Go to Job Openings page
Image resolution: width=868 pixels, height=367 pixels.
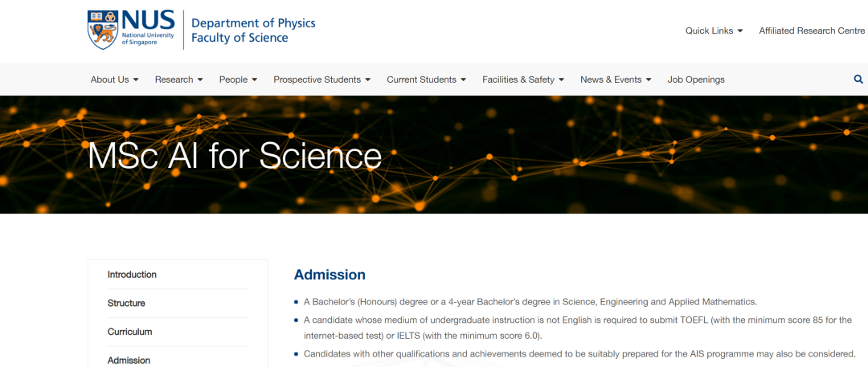696,80
